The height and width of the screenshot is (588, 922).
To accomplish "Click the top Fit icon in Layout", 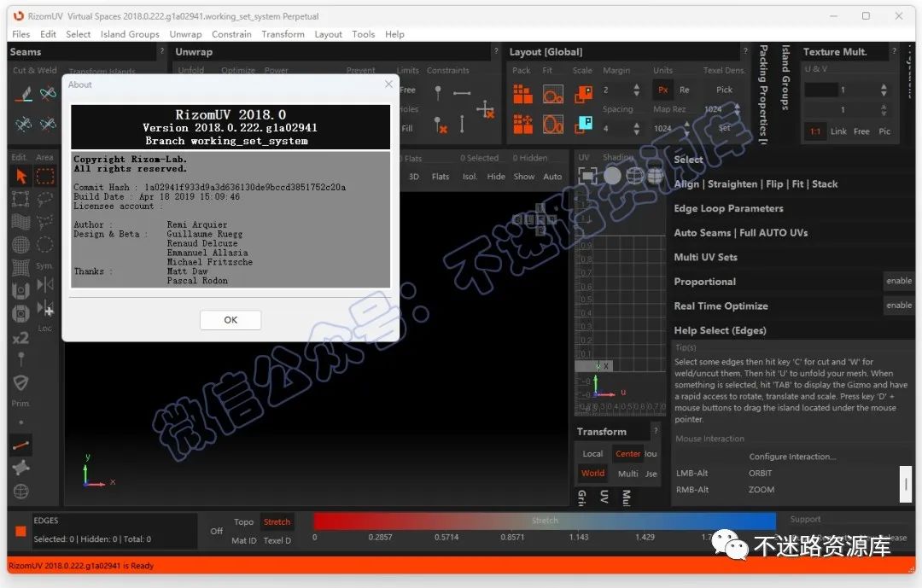I will tap(552, 94).
